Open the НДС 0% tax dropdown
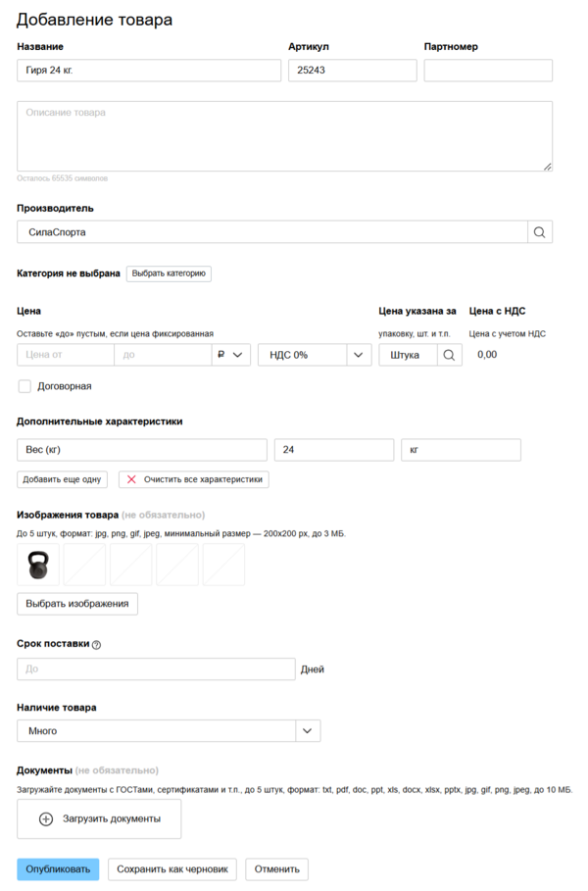The image size is (588, 891). pyautogui.click(x=314, y=355)
